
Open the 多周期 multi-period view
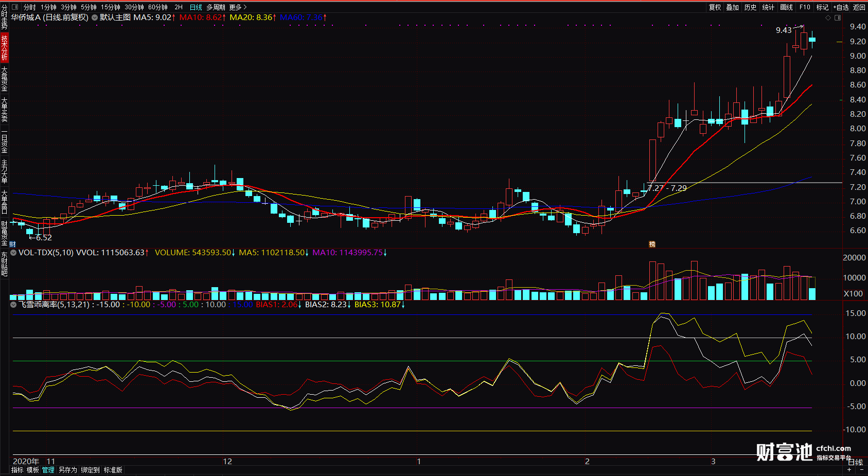click(x=216, y=7)
